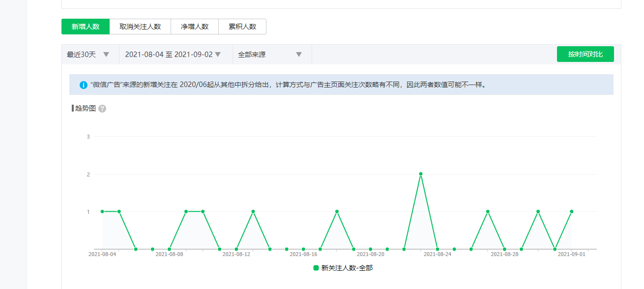Screen dimensions: 644x289
Task: Click the peak data point at value 2
Action: (421, 174)
